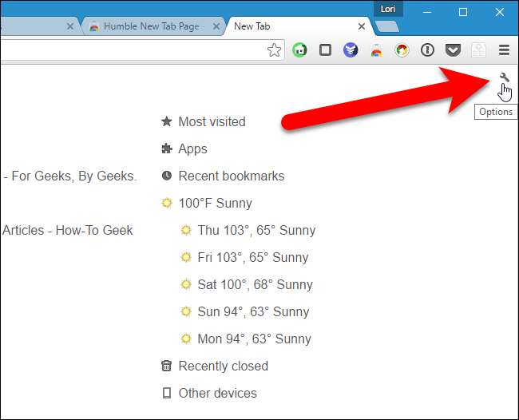
Task: Select the Other devices entry
Action: point(217,393)
